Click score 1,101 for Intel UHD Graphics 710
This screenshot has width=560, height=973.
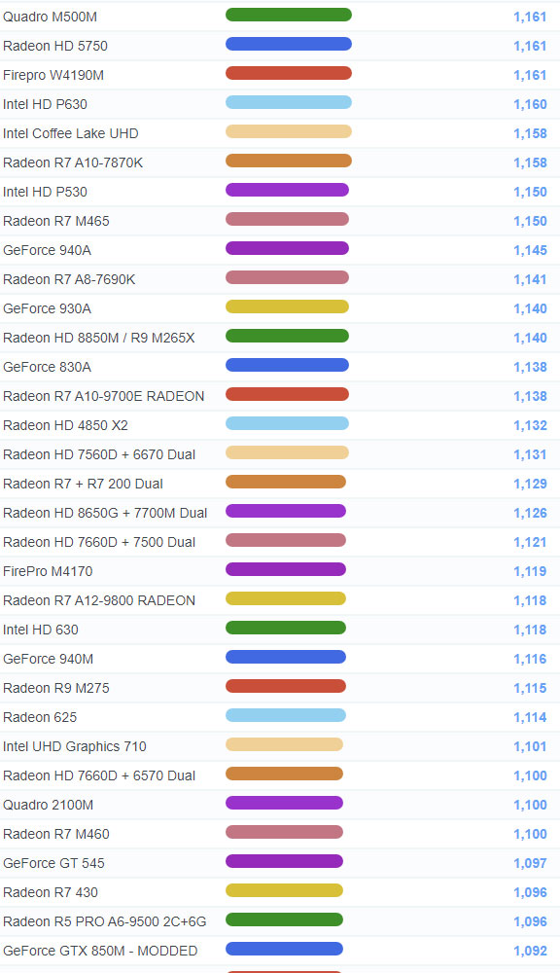coord(530,746)
